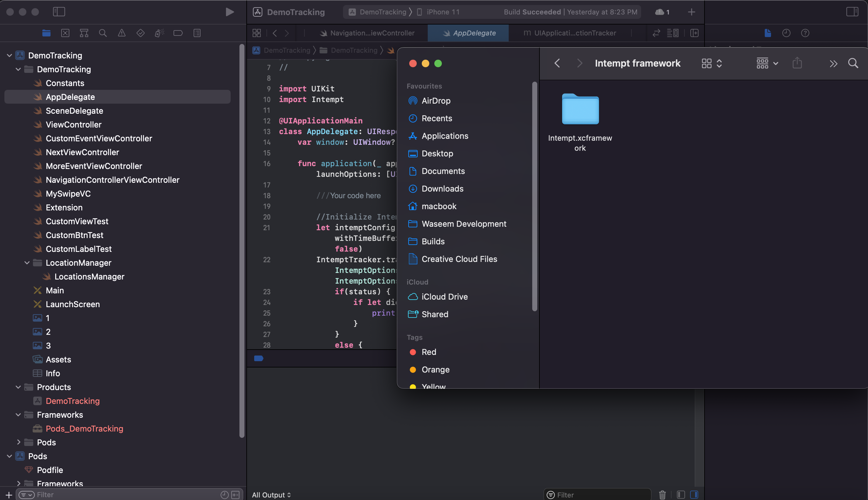Collapse the Products group
The height and width of the screenshot is (500, 868).
[18, 387]
